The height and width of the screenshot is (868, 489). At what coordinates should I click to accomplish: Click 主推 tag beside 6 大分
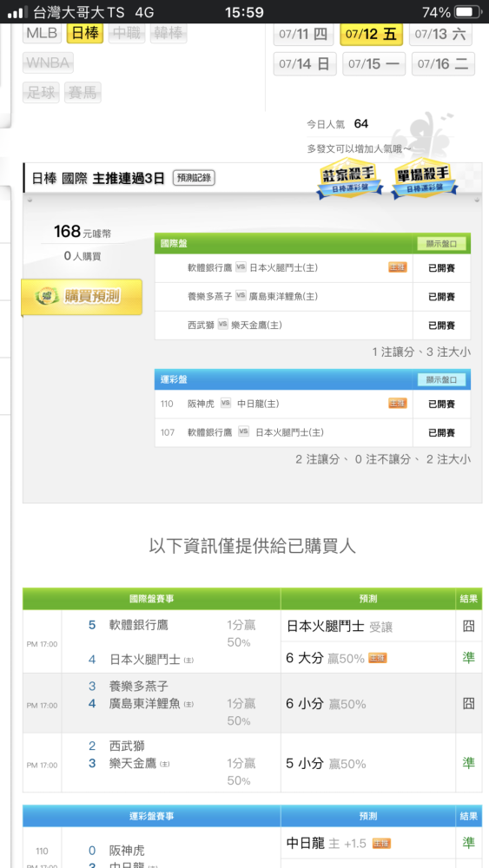pyautogui.click(x=378, y=658)
